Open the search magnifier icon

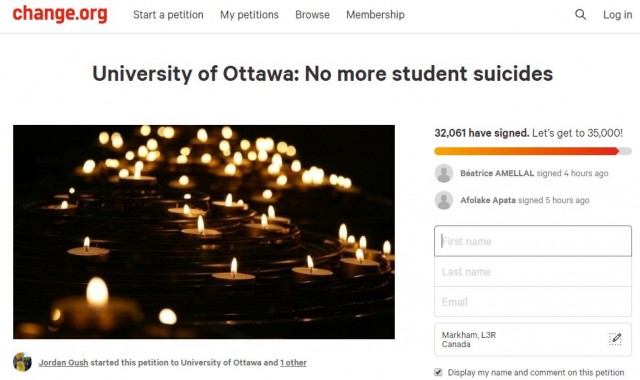(x=580, y=15)
